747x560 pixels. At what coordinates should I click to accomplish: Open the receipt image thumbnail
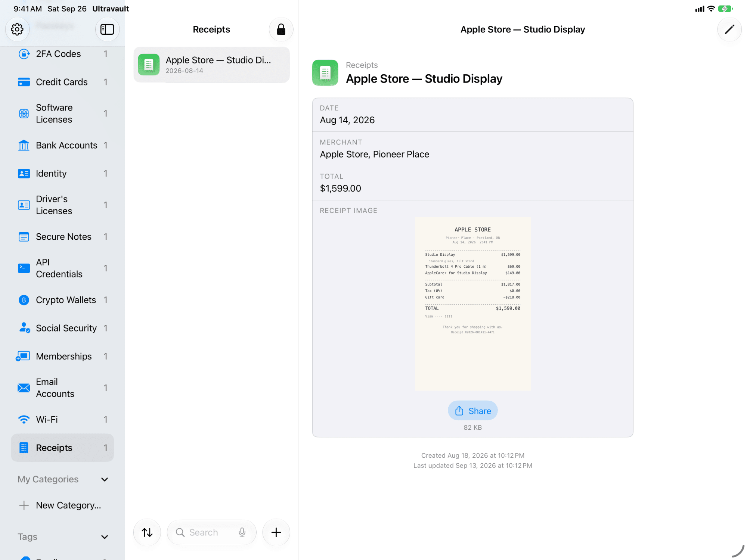tap(472, 304)
